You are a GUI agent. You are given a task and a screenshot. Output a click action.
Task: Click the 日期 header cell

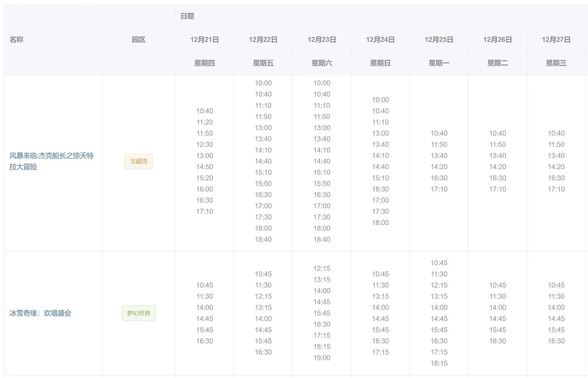pyautogui.click(x=187, y=16)
